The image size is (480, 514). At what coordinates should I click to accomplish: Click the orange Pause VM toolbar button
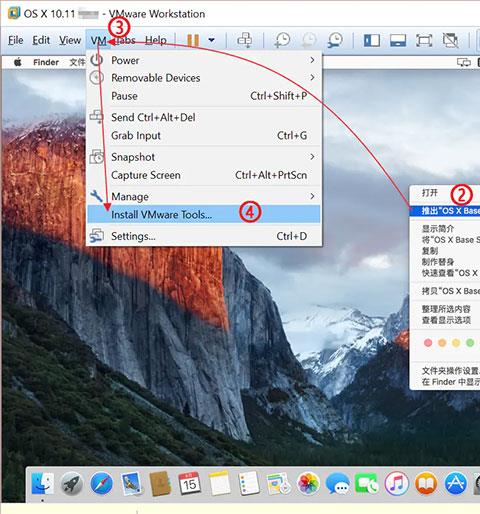tap(193, 40)
